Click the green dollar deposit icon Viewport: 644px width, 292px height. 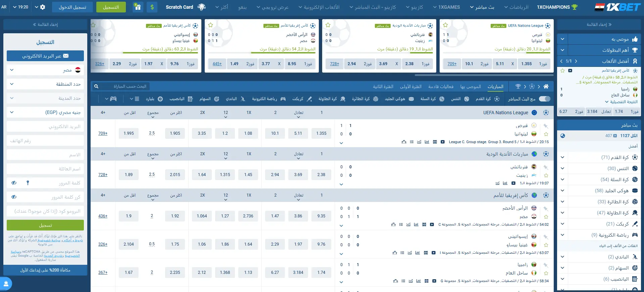152,7
